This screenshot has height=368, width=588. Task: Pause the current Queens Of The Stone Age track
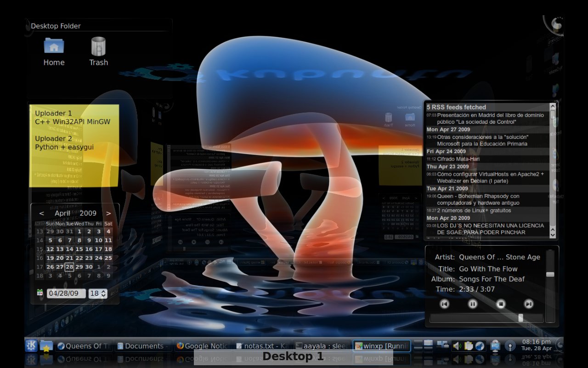pos(472,304)
